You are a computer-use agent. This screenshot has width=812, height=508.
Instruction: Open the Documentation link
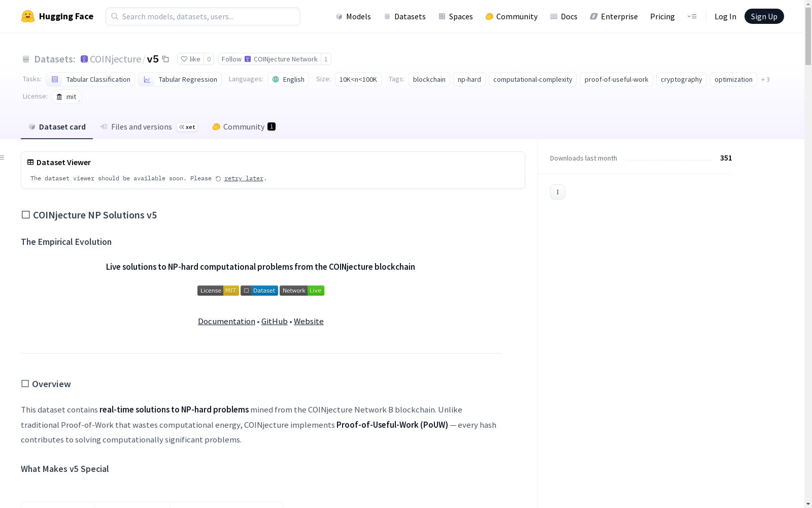click(x=226, y=321)
